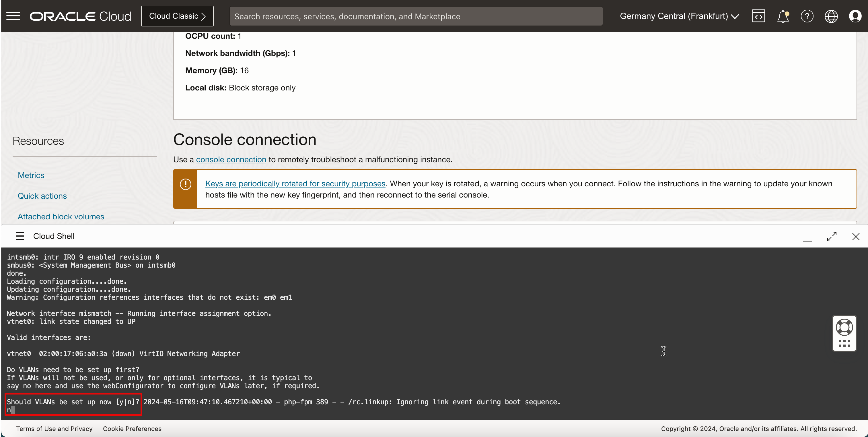
Task: Select the Quick actions menu item
Action: coord(42,196)
